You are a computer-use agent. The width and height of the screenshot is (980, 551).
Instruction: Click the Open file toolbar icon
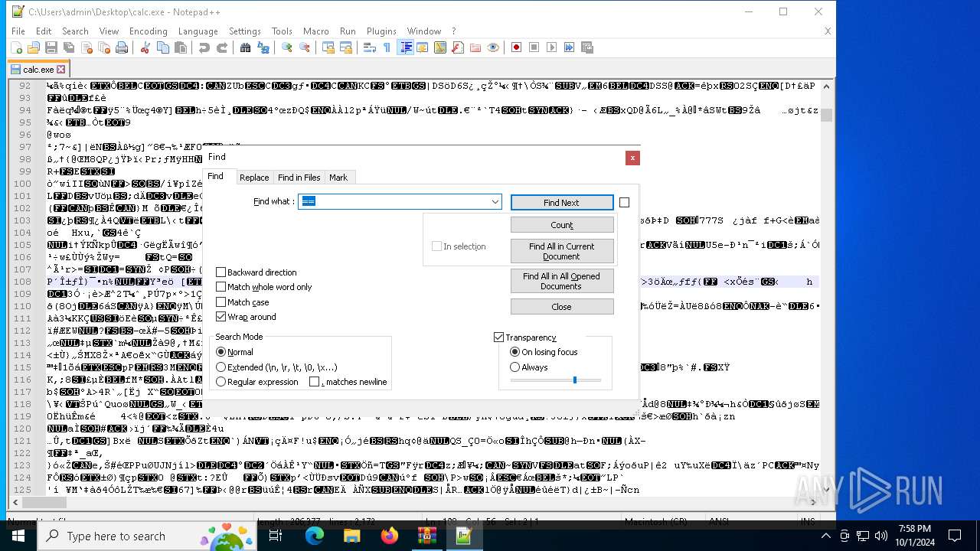(x=34, y=47)
